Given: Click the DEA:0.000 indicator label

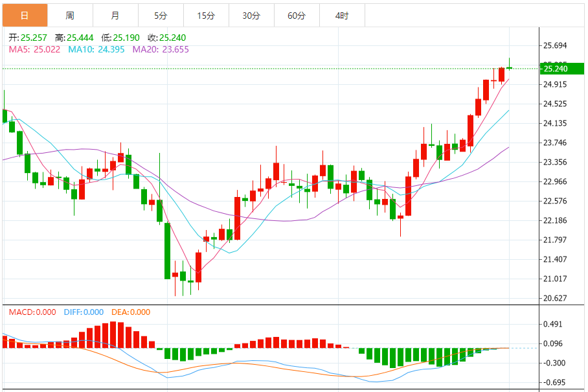Looking at the screenshot, I should tap(131, 312).
